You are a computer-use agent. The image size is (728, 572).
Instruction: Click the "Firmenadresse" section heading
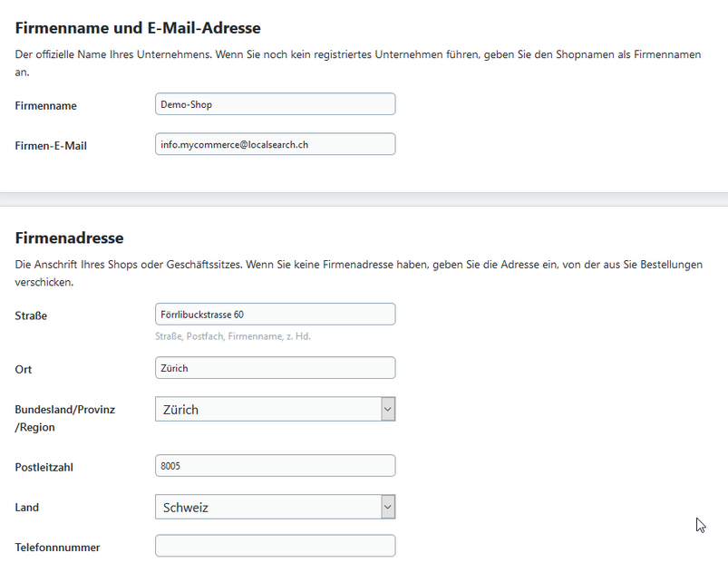click(69, 238)
